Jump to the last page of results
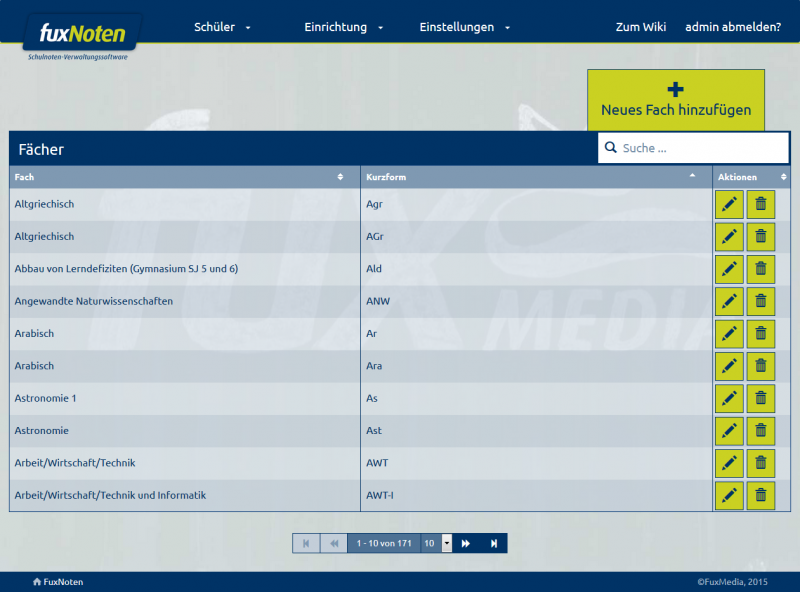The width and height of the screenshot is (800, 592). pos(493,544)
